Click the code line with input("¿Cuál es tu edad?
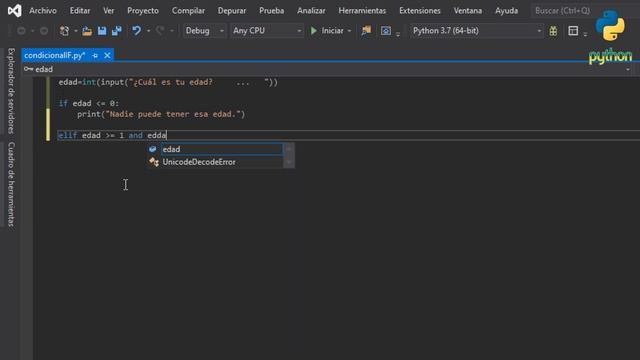 (x=168, y=82)
